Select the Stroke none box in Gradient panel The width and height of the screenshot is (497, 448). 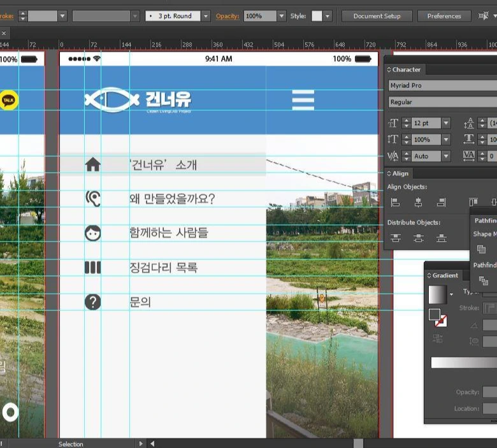pos(441,321)
